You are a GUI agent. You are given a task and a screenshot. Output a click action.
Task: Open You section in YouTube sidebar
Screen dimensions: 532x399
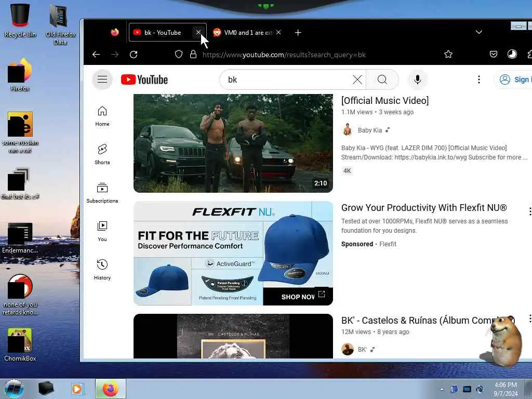[x=102, y=231]
